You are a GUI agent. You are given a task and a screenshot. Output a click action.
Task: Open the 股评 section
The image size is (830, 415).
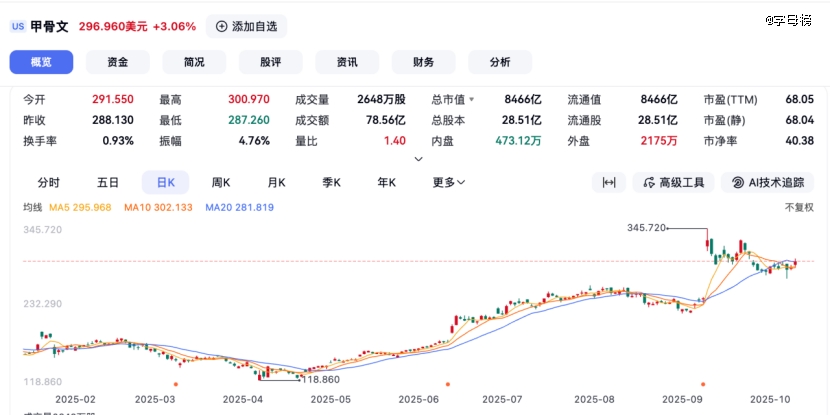(270, 62)
